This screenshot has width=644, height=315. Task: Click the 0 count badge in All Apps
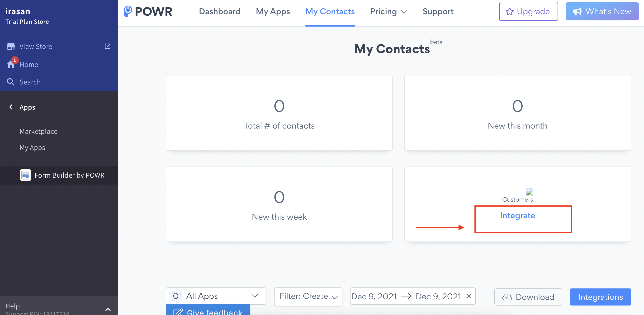point(175,296)
